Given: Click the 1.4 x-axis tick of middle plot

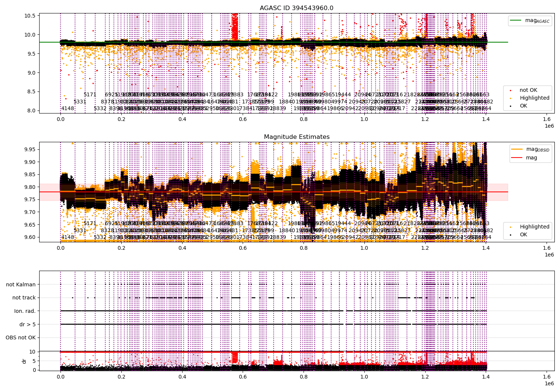Looking at the screenshot, I should [x=486, y=248].
